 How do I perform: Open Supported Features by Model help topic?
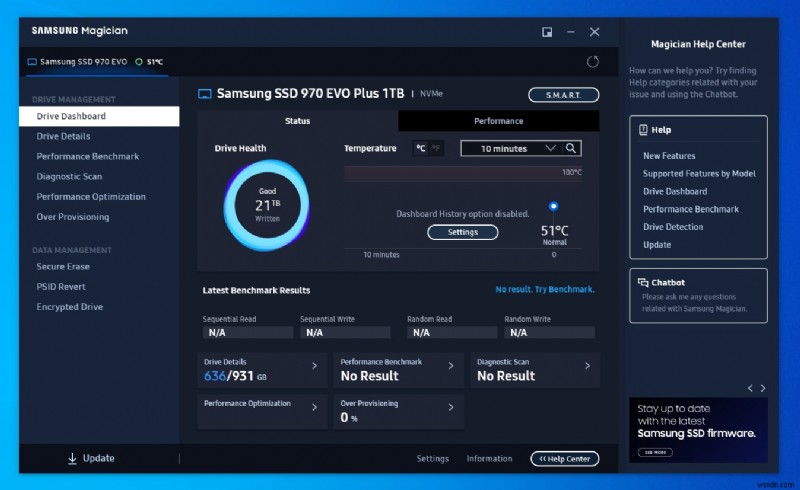click(x=699, y=174)
